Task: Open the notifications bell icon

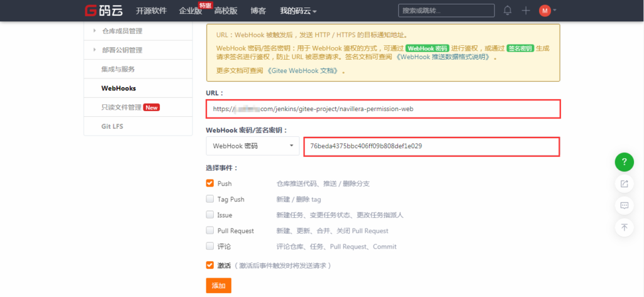Action: 508,11
